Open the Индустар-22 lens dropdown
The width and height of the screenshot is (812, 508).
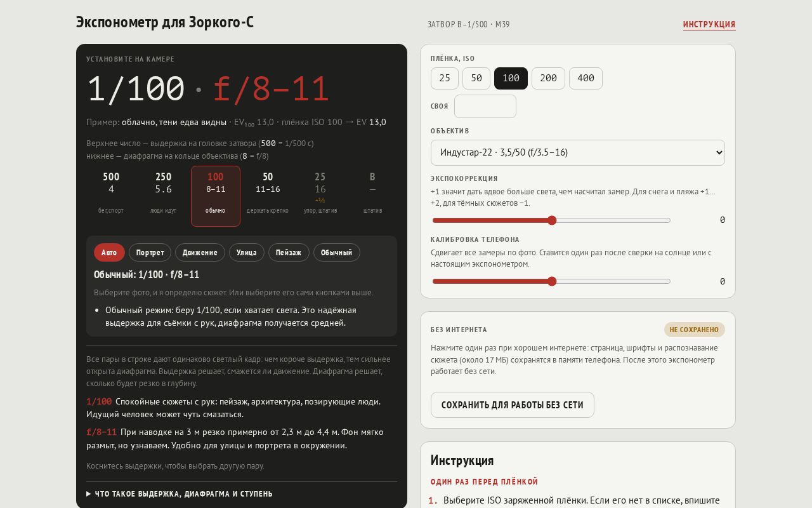tap(578, 152)
